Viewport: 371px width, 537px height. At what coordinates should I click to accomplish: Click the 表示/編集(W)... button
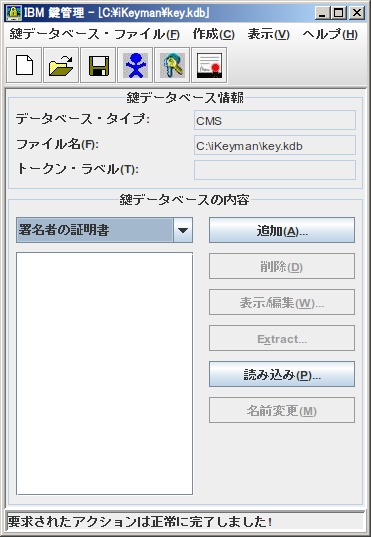282,302
